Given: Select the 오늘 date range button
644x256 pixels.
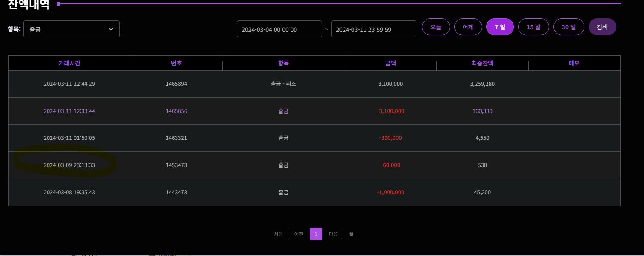Looking at the screenshot, I should coord(436,27).
